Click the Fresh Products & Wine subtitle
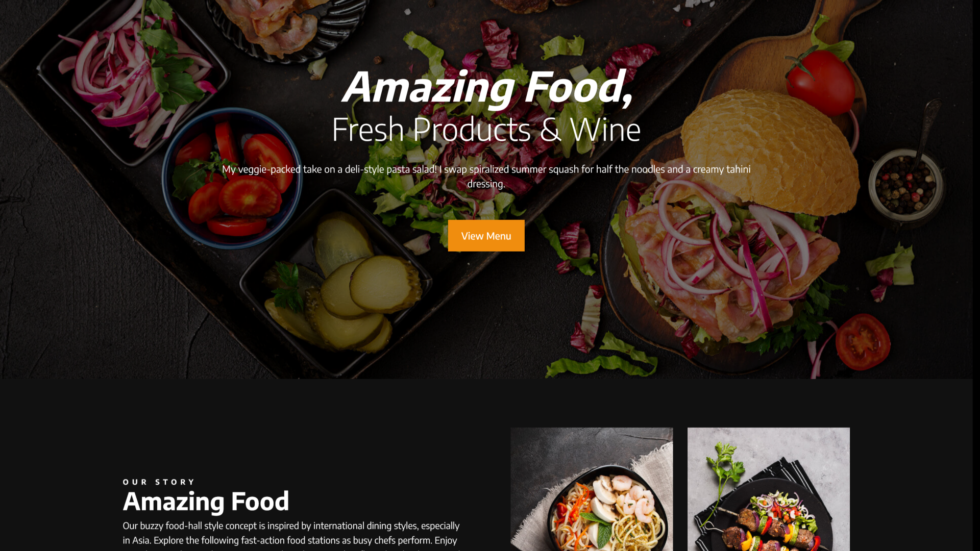This screenshot has height=551, width=980. [486, 130]
